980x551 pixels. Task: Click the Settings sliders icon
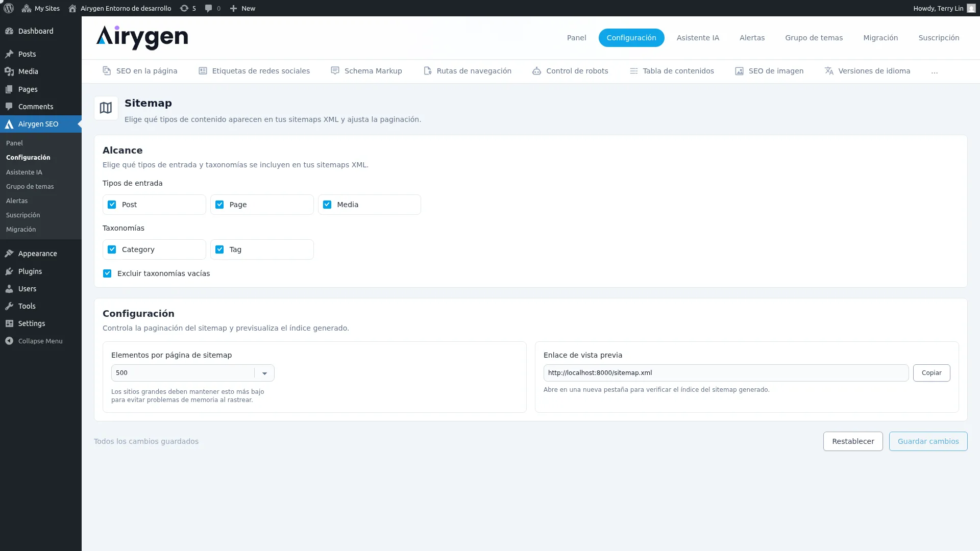point(9,323)
